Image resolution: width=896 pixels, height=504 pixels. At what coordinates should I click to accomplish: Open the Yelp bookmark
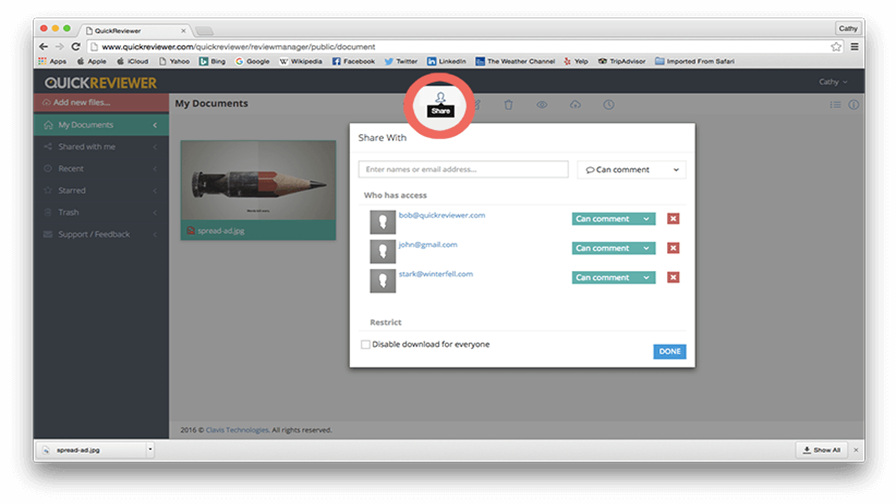tap(575, 61)
